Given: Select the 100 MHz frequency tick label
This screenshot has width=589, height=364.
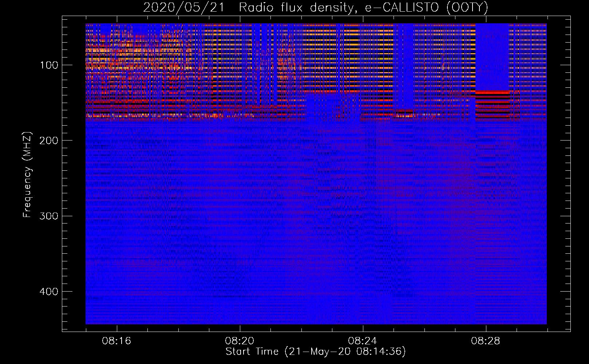Looking at the screenshot, I should click(x=49, y=65).
